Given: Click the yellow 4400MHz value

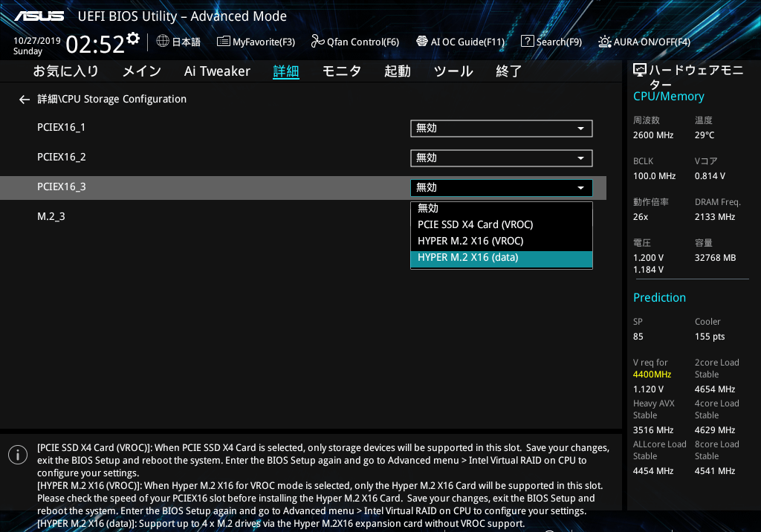Looking at the screenshot, I should tap(652, 374).
